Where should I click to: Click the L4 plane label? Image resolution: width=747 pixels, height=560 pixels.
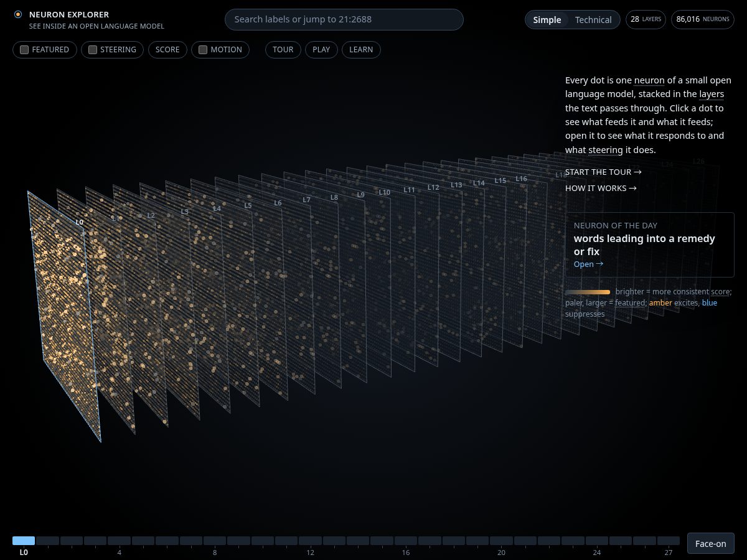tap(217, 208)
